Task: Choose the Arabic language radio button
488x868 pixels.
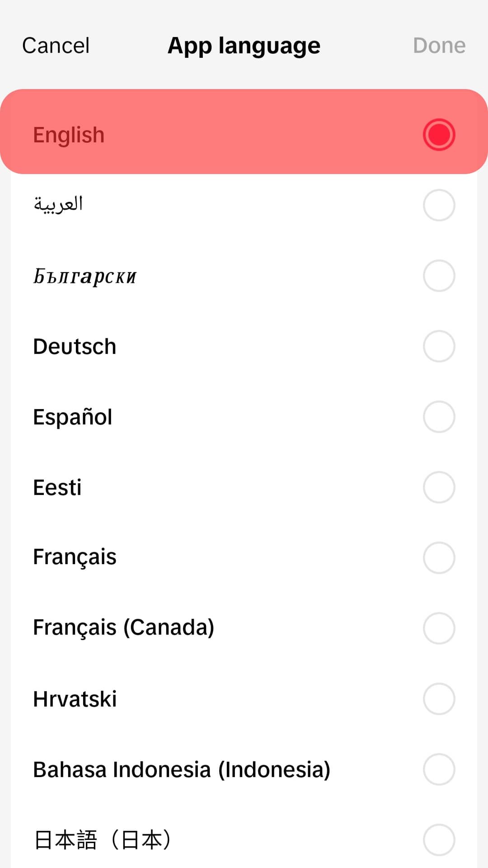Action: tap(439, 205)
